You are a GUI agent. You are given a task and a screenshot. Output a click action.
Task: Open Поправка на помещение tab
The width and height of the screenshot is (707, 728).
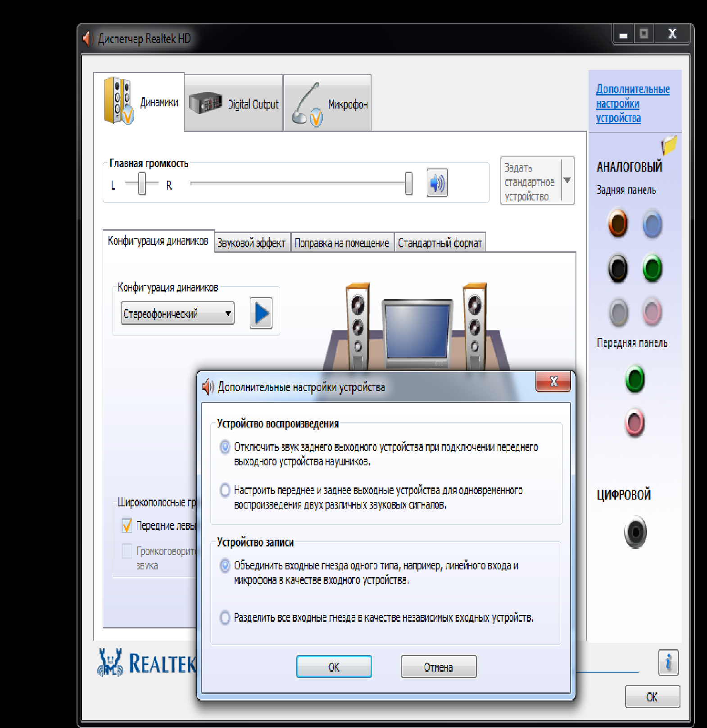342,243
